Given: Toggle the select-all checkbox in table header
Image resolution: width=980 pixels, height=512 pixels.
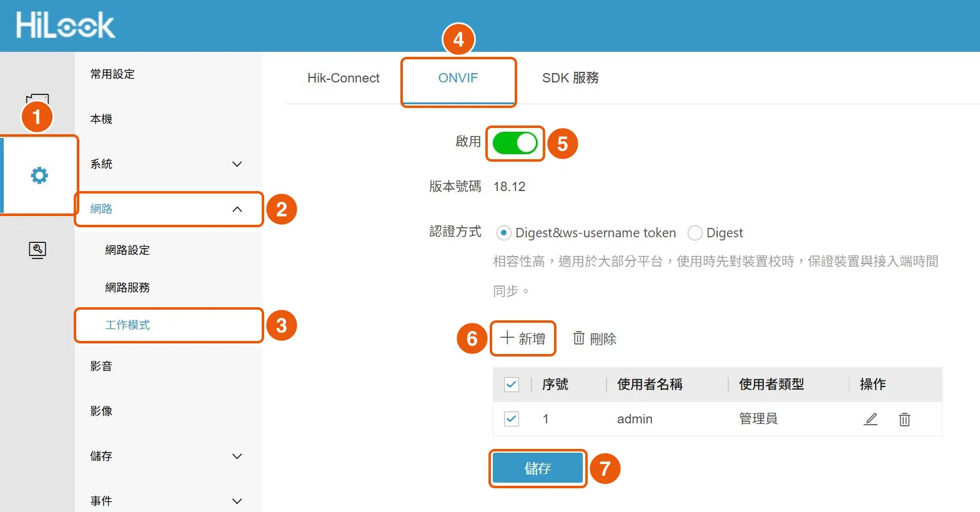Looking at the screenshot, I should [x=512, y=385].
